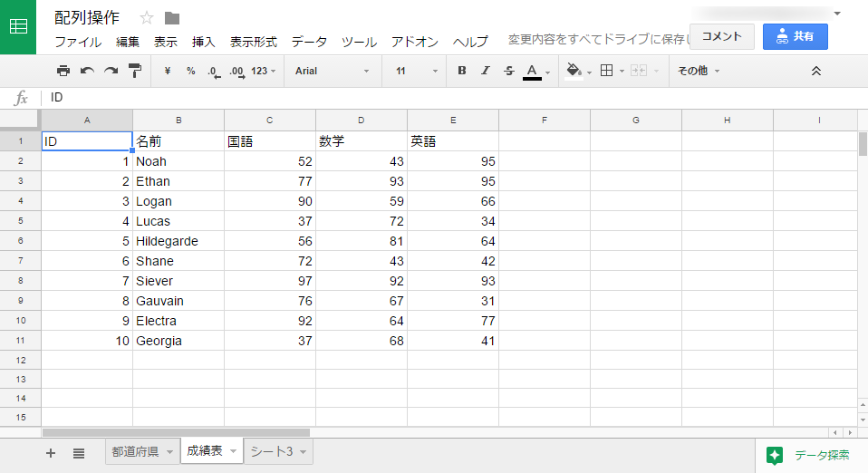Collapse the toolbar with the double chevron
868x473 pixels.
point(816,71)
